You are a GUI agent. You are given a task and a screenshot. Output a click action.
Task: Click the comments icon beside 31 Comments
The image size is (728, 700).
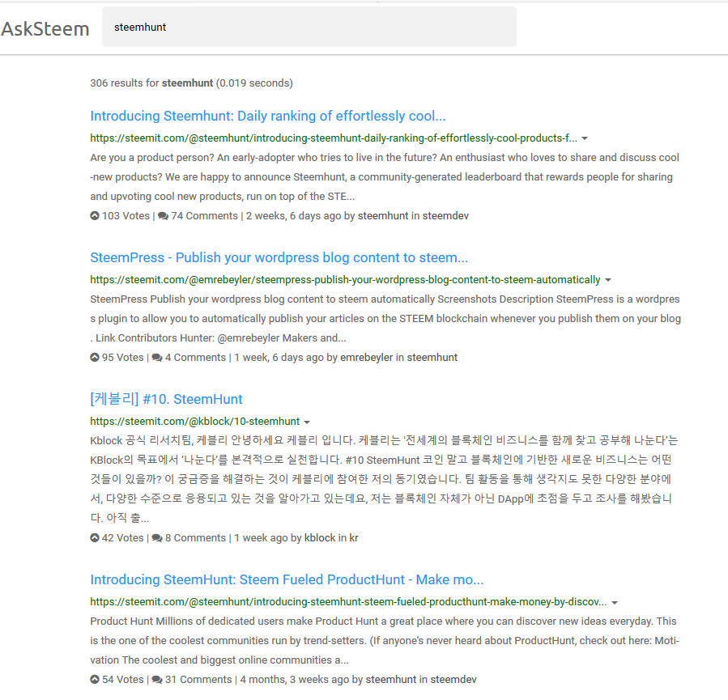tap(157, 679)
